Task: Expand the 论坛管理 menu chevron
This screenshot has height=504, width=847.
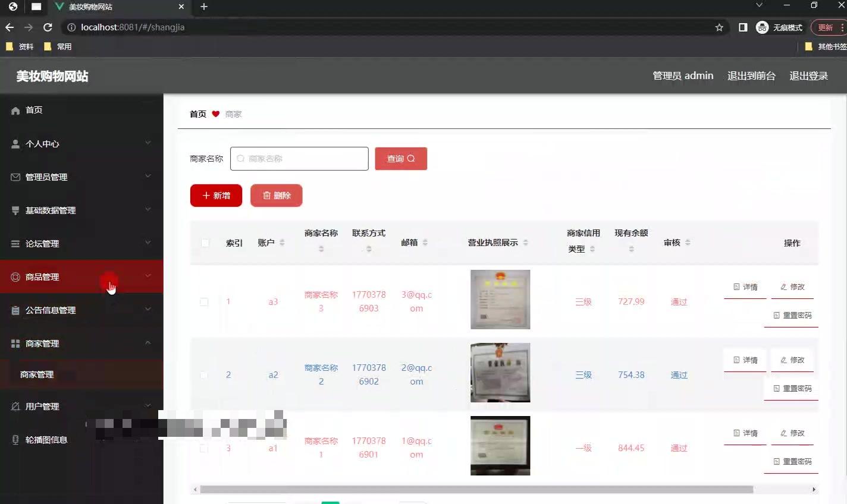Action: click(148, 242)
